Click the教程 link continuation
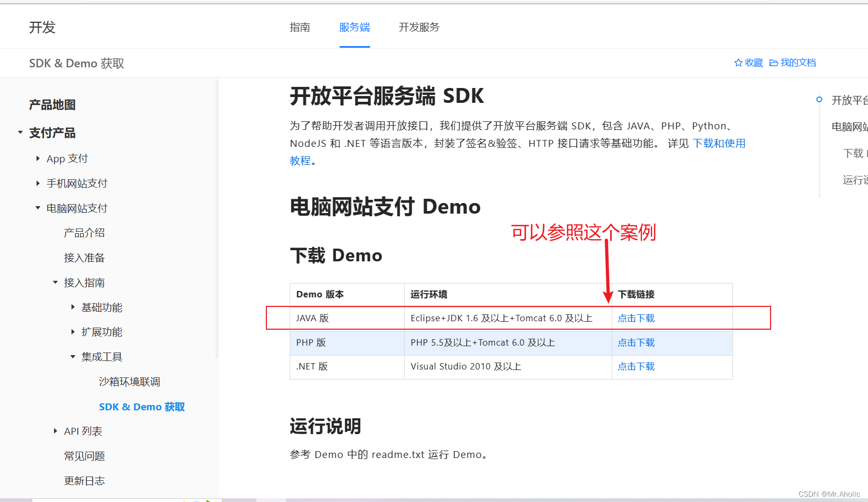This screenshot has width=868, height=502. [300, 161]
